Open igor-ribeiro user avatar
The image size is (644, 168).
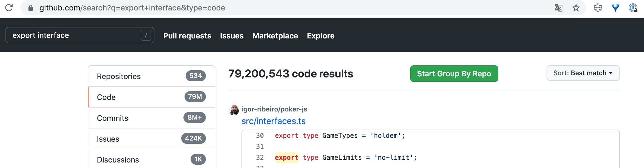(234, 110)
